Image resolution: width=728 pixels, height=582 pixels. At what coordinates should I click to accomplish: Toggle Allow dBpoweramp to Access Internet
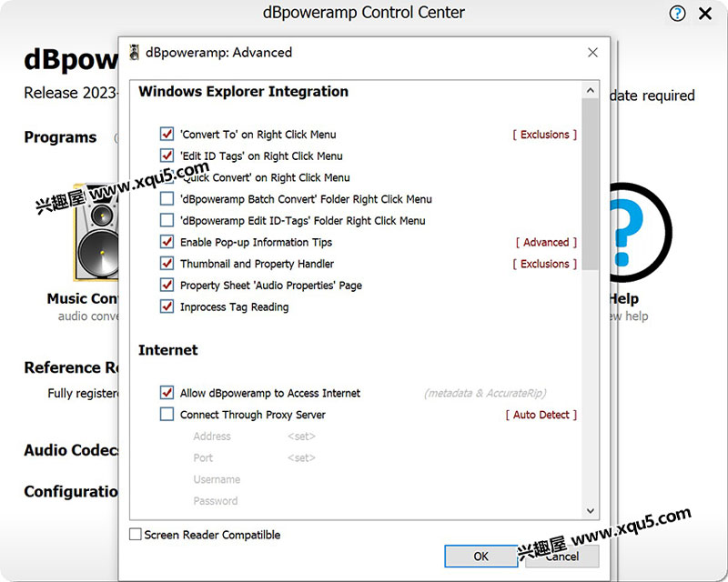point(167,393)
